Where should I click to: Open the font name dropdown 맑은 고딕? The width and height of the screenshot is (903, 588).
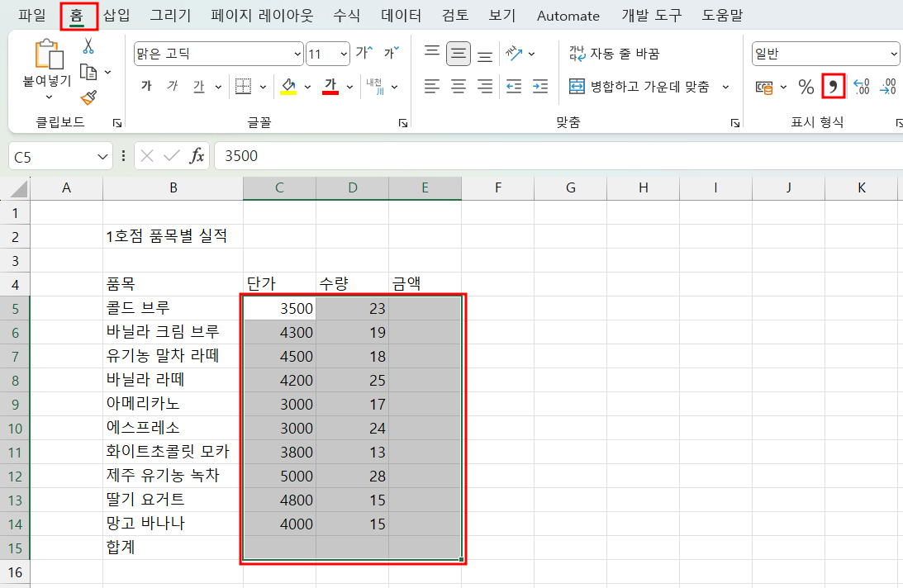click(x=297, y=55)
